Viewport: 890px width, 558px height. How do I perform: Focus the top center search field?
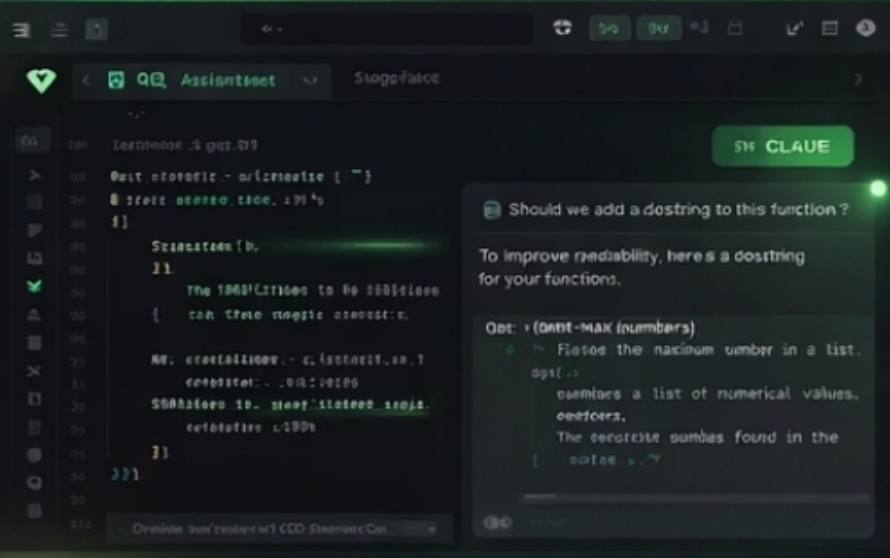387,29
